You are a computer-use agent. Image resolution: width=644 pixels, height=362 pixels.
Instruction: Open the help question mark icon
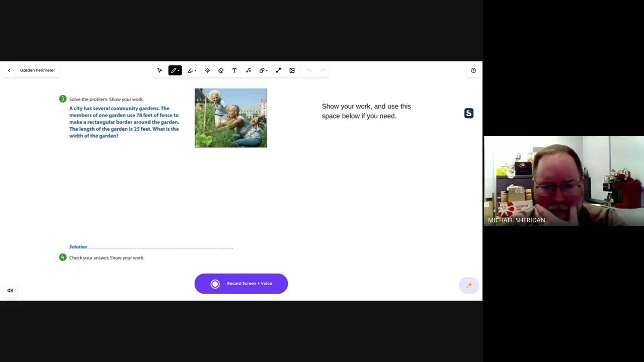(473, 70)
